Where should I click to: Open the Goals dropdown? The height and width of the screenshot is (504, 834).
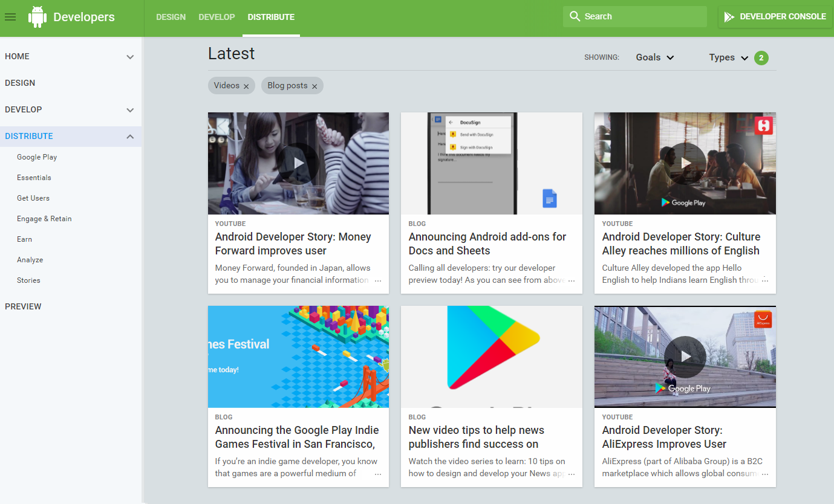click(654, 57)
